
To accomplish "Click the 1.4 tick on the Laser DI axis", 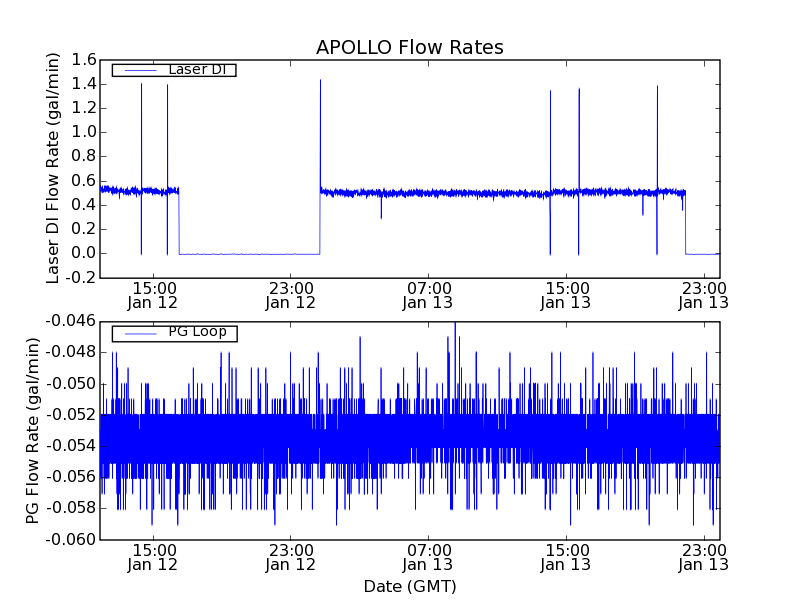I will click(84, 84).
